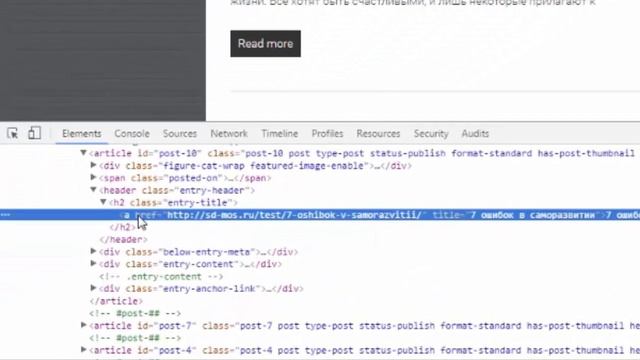The height and width of the screenshot is (360, 640).
Task: Open the Resources tab
Action: [378, 134]
